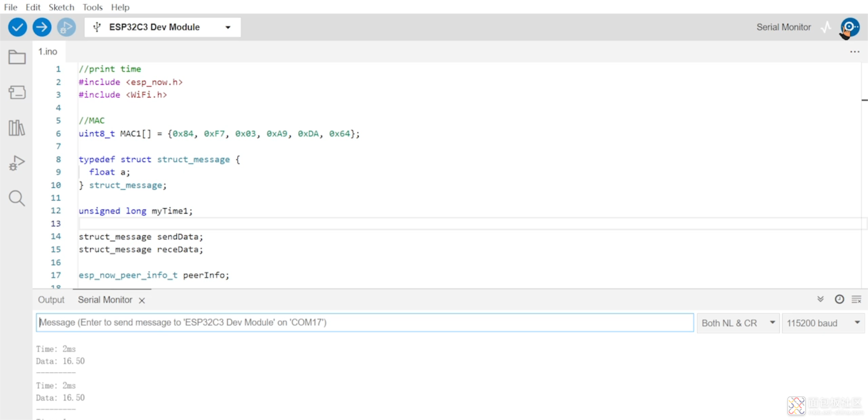Click the '//print time' comment line

tap(110, 69)
